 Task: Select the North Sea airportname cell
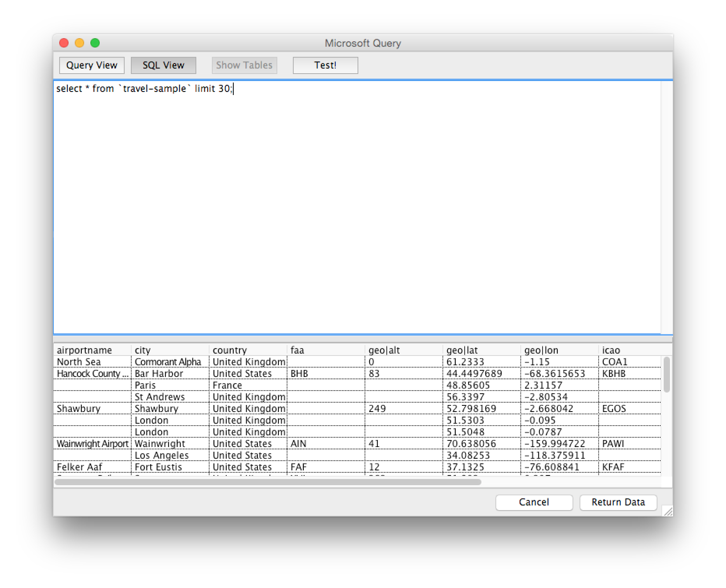(x=92, y=362)
